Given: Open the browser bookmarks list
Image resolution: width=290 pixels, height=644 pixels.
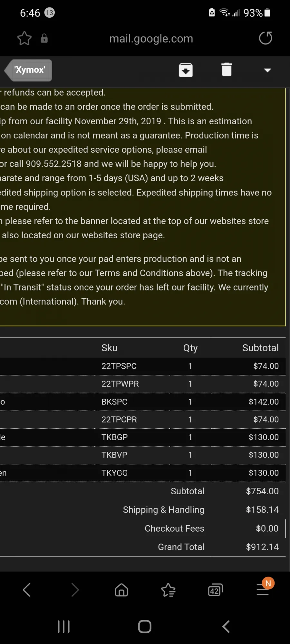Looking at the screenshot, I should 168,590.
